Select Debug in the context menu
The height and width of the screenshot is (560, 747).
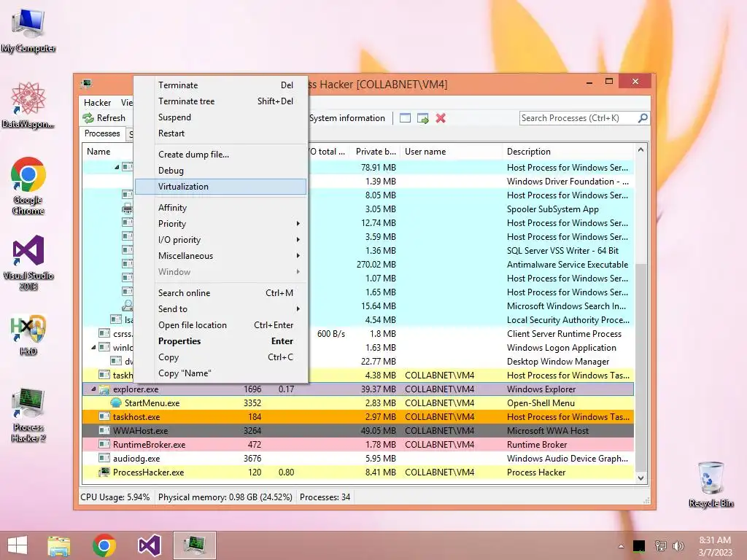pyautogui.click(x=220, y=171)
